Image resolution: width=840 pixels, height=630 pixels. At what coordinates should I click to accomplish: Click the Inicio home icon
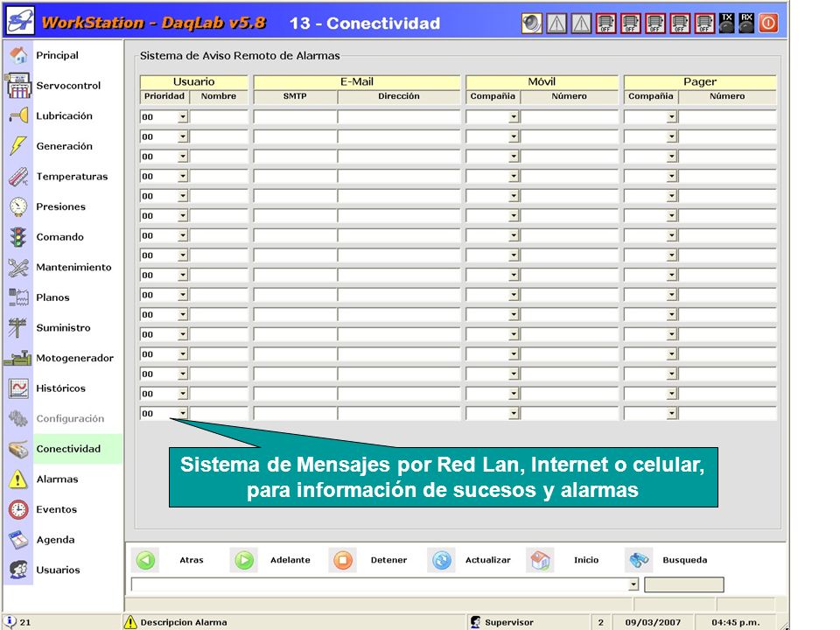pyautogui.click(x=540, y=560)
